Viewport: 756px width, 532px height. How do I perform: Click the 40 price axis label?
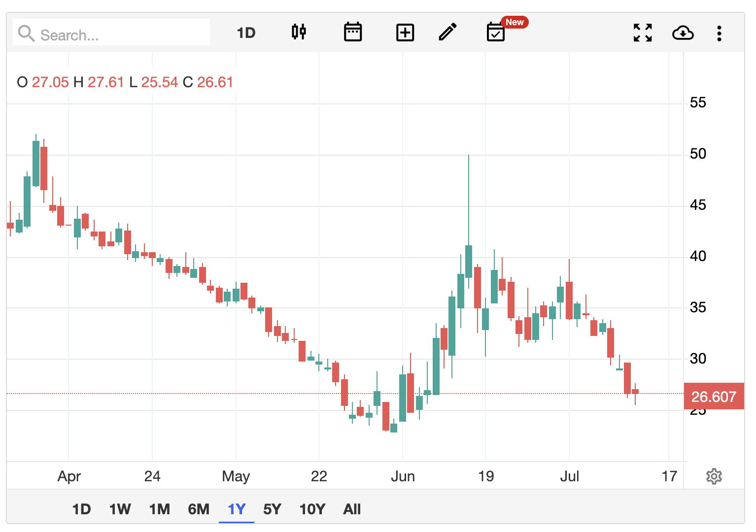tap(698, 256)
